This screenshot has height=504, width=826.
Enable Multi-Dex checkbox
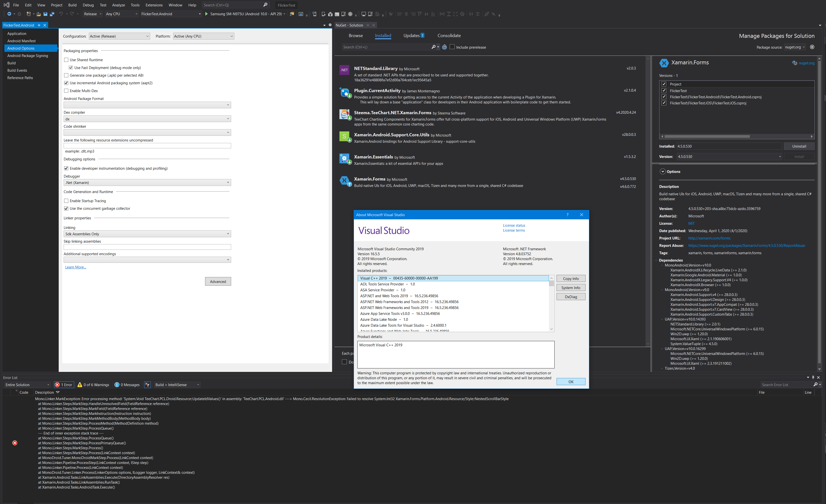[66, 91]
